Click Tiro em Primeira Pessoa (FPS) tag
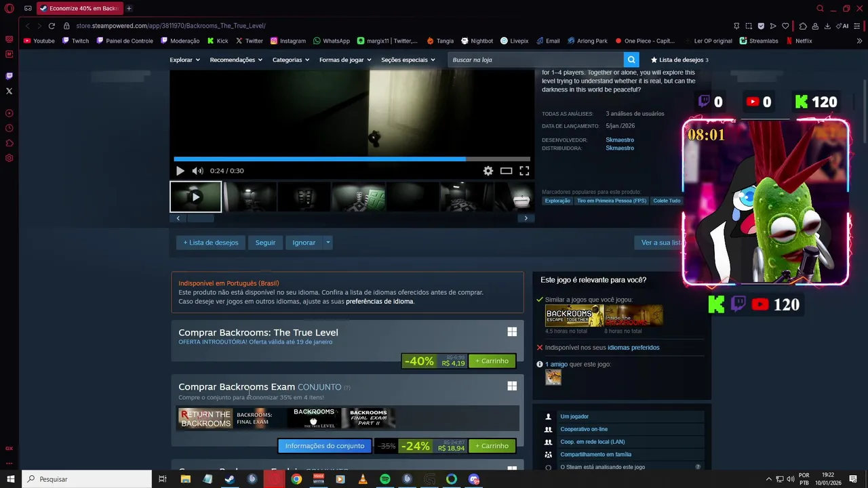This screenshot has width=868, height=488. (612, 201)
